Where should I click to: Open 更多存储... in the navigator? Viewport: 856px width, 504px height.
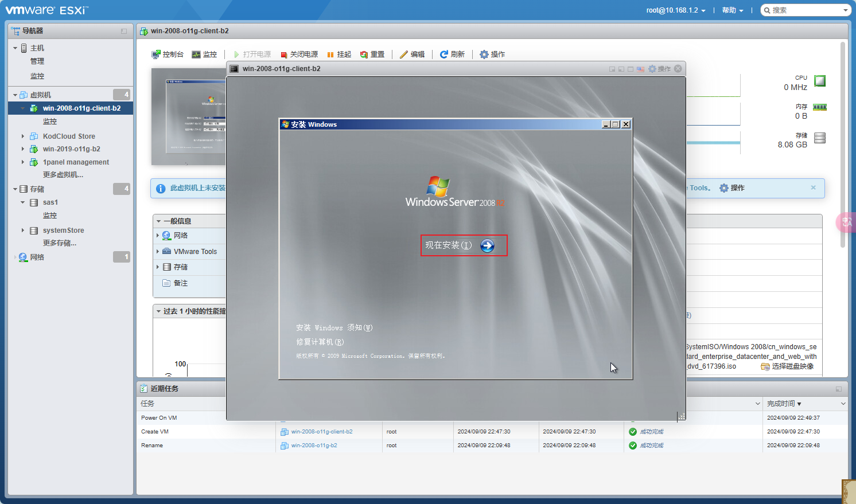point(60,243)
